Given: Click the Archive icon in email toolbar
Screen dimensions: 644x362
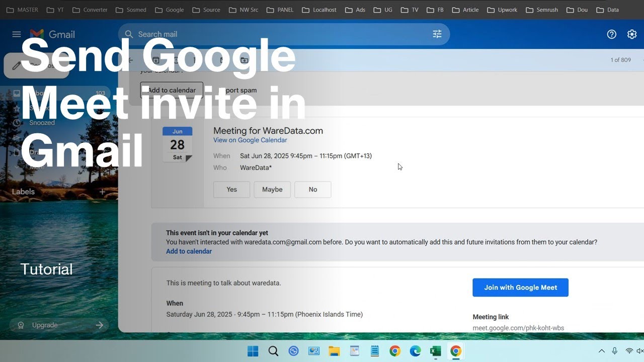Looking at the screenshot, I should [156, 60].
